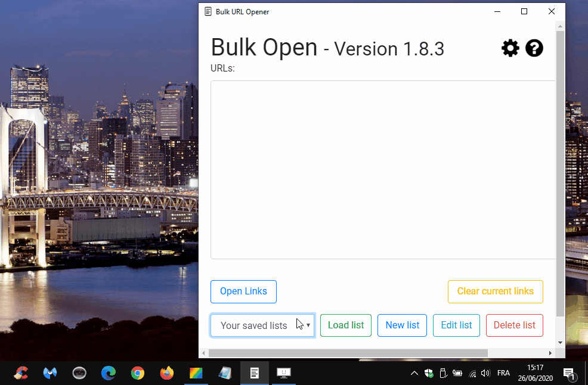Open Malwarebytes from the taskbar
Viewport: 588px width, 385px height.
[50, 373]
